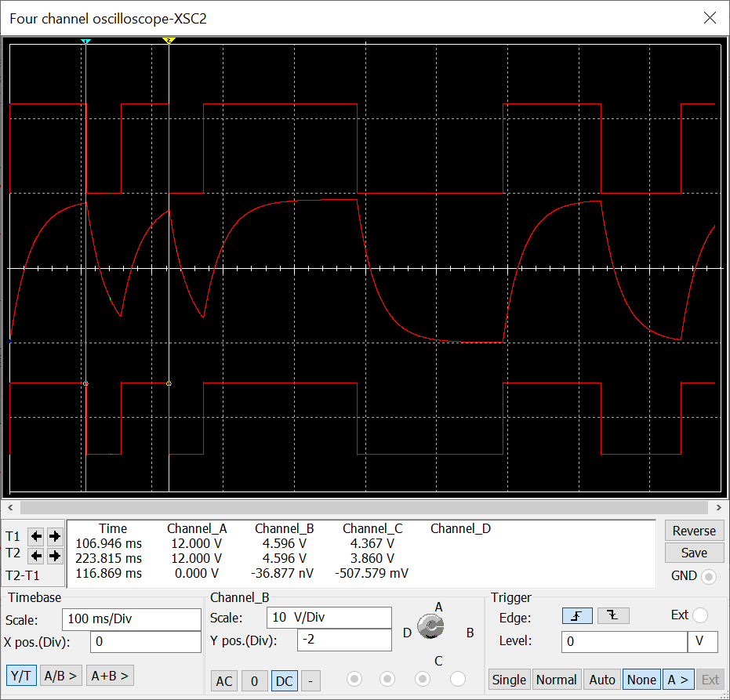Select rising edge trigger icon
Viewport: 730px width, 700px height.
pyautogui.click(x=577, y=616)
